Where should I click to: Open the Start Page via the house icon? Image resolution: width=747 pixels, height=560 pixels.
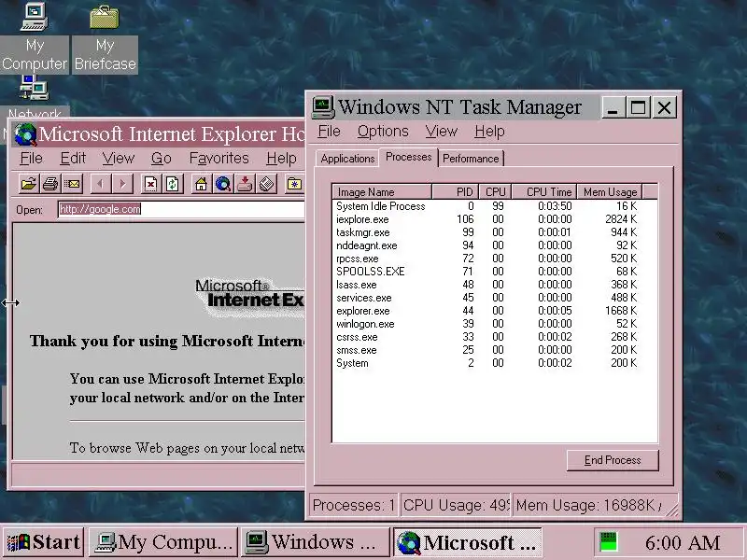click(x=201, y=183)
